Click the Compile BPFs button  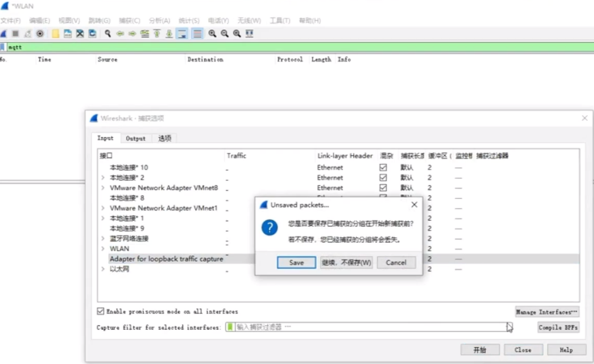[x=558, y=328]
